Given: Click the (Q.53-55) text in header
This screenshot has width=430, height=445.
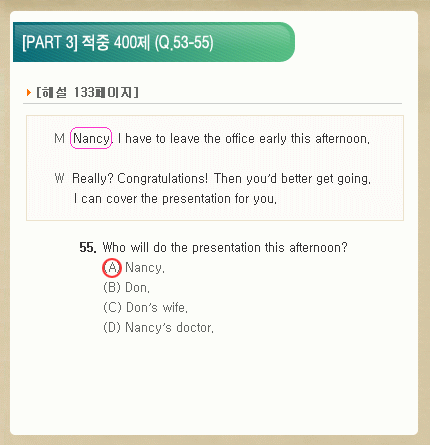Looking at the screenshot, I should tap(184, 42).
